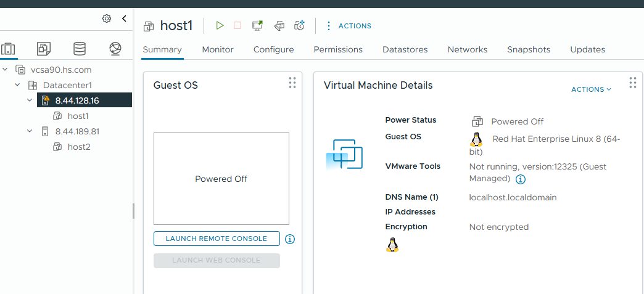The height and width of the screenshot is (294, 644).
Task: Click the Linux penguin icon next to Guest OS
Action: click(x=476, y=140)
